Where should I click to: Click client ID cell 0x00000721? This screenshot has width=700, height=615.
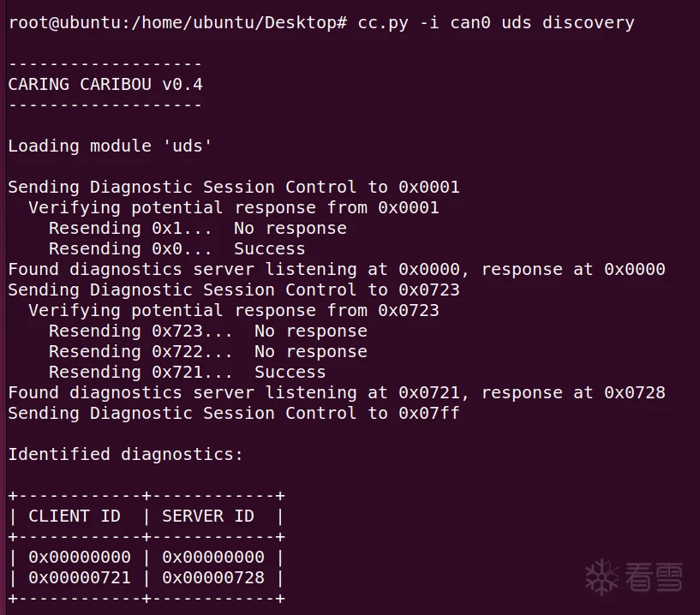pos(80,577)
